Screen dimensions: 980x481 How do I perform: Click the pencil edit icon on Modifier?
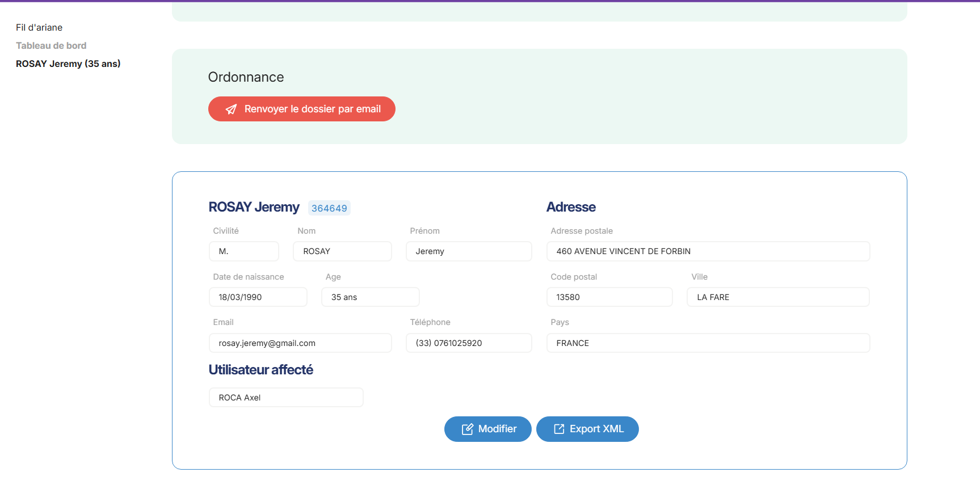(x=467, y=429)
